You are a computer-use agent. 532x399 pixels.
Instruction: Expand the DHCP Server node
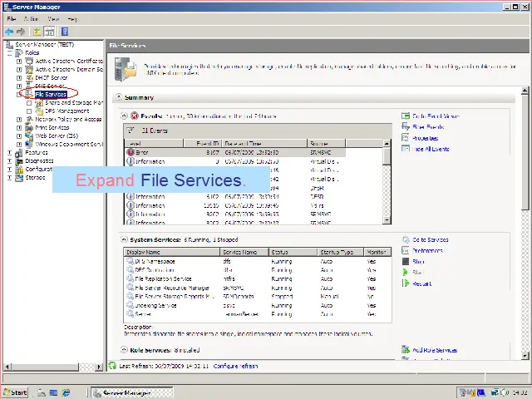point(19,78)
